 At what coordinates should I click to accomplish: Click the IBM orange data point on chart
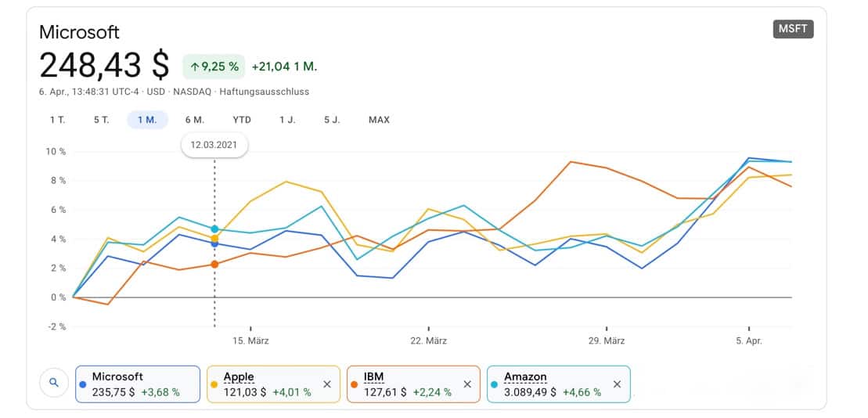pos(214,264)
